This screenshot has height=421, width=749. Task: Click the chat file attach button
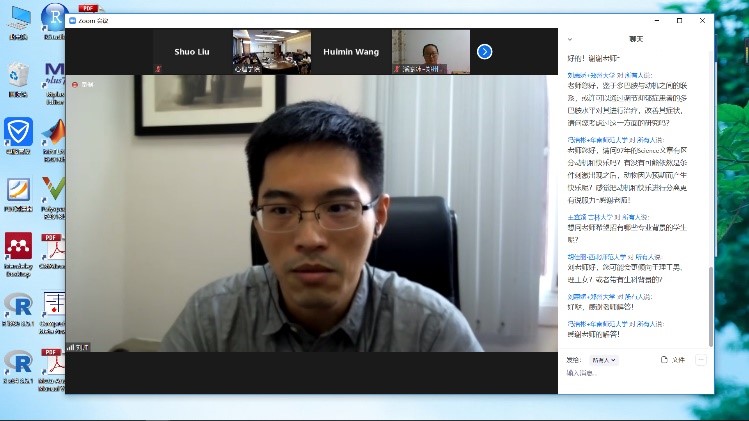673,359
